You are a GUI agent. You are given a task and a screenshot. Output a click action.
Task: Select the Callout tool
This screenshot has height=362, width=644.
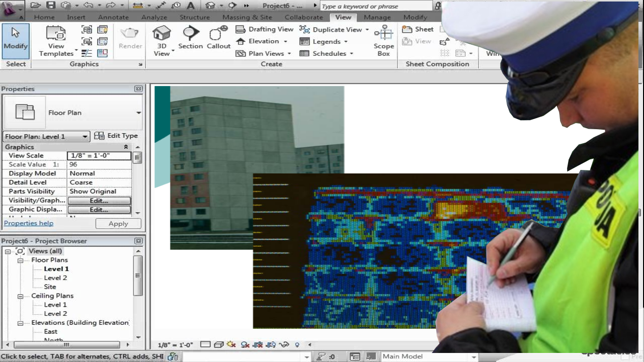click(x=218, y=39)
